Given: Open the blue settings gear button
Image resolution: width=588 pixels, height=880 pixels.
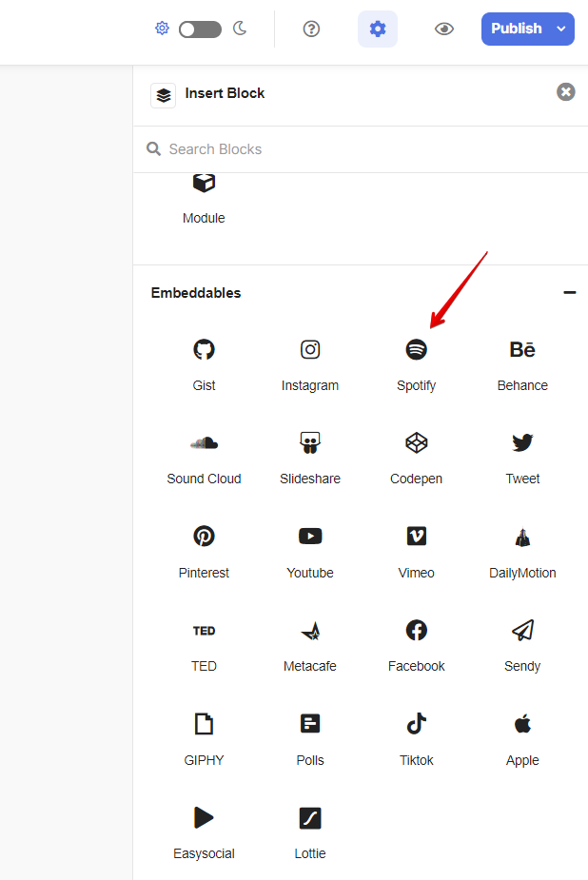Looking at the screenshot, I should [x=378, y=29].
